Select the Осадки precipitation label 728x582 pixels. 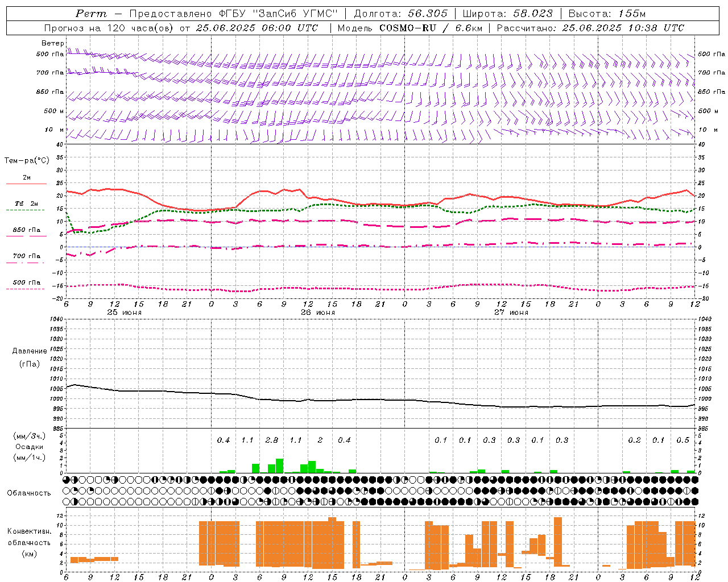pos(30,447)
